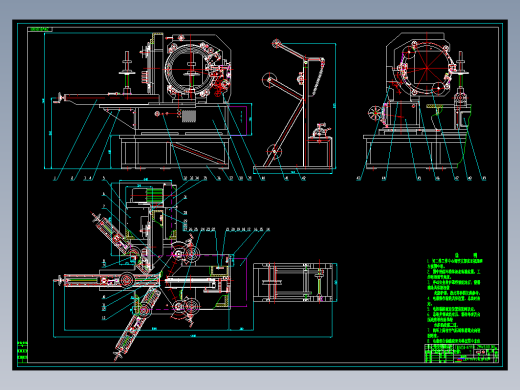520x390 pixels.
Task: Select the title block at the drawing corner
Action: pos(461,353)
